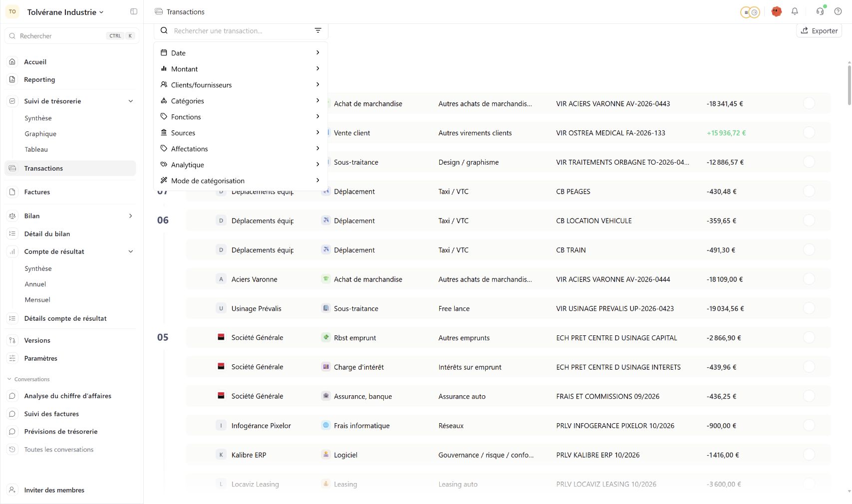The image size is (852, 504).
Task: Click the Bilan scale icon
Action: point(12,216)
